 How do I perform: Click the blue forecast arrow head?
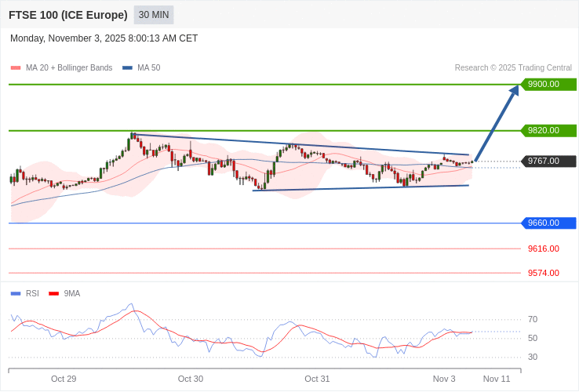click(x=514, y=91)
